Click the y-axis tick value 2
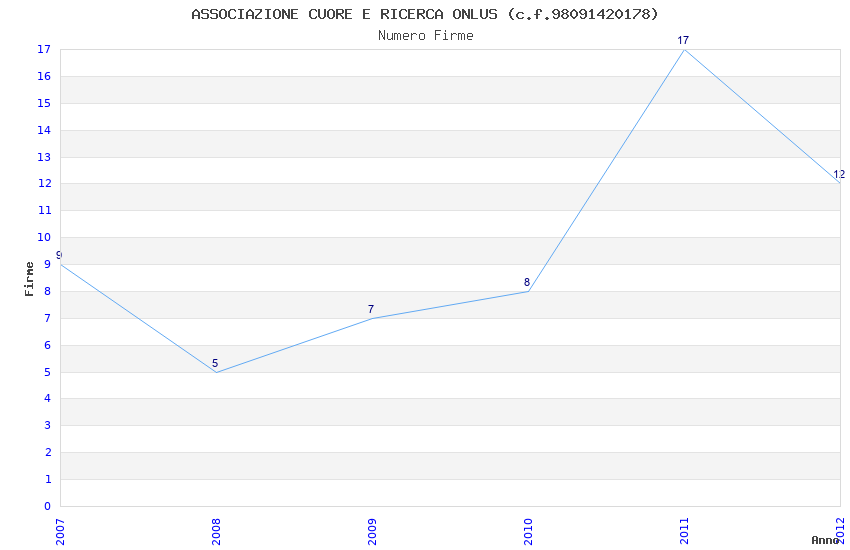Screen dimensions: 850x550 (x=48, y=452)
